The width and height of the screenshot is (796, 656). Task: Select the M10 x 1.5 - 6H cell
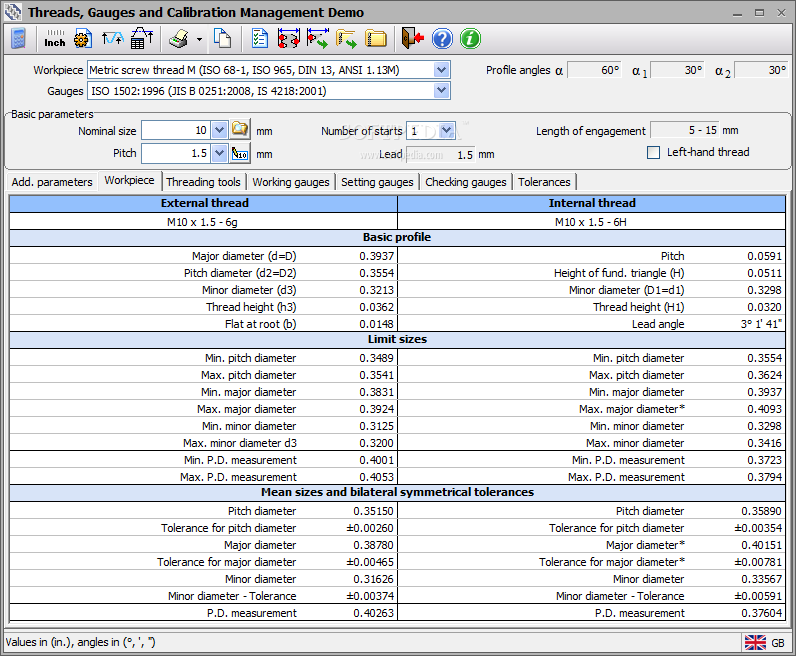[x=591, y=222]
